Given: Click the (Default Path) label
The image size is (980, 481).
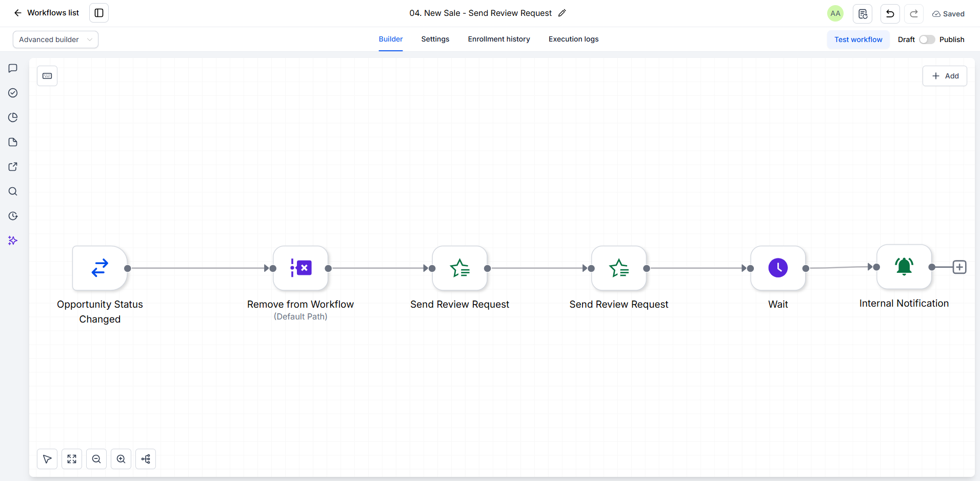Looking at the screenshot, I should pos(301,316).
